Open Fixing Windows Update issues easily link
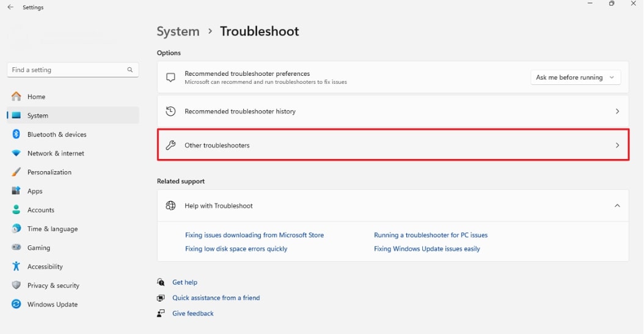Viewport: 644px width, 334px height. (x=426, y=249)
